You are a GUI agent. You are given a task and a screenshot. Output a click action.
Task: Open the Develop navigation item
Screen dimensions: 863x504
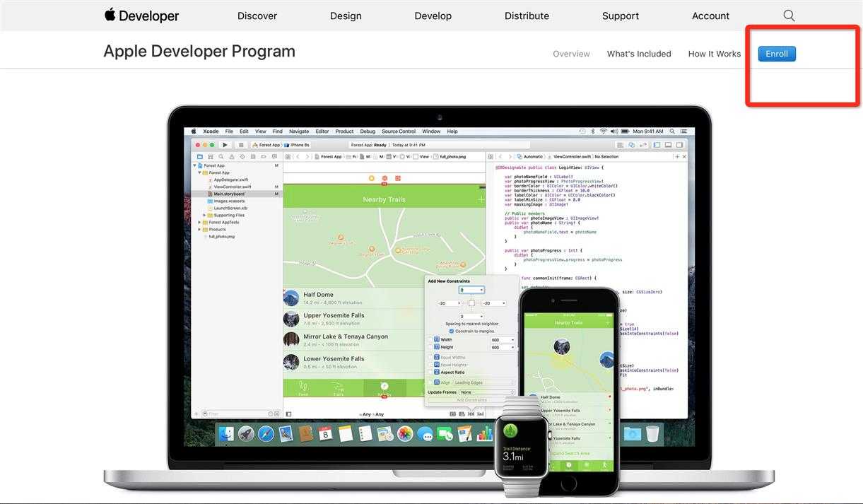click(433, 16)
